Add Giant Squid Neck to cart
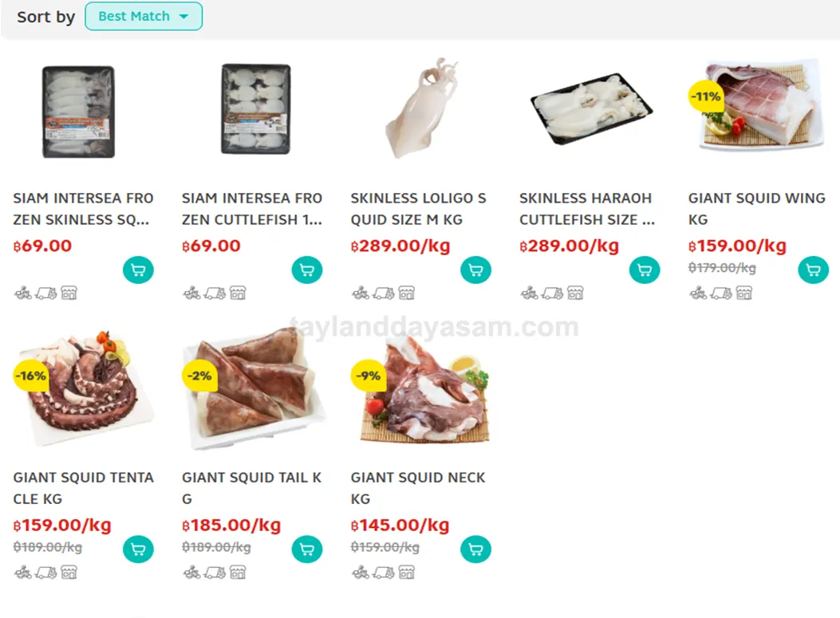This screenshot has width=840, height=618. pos(475,549)
